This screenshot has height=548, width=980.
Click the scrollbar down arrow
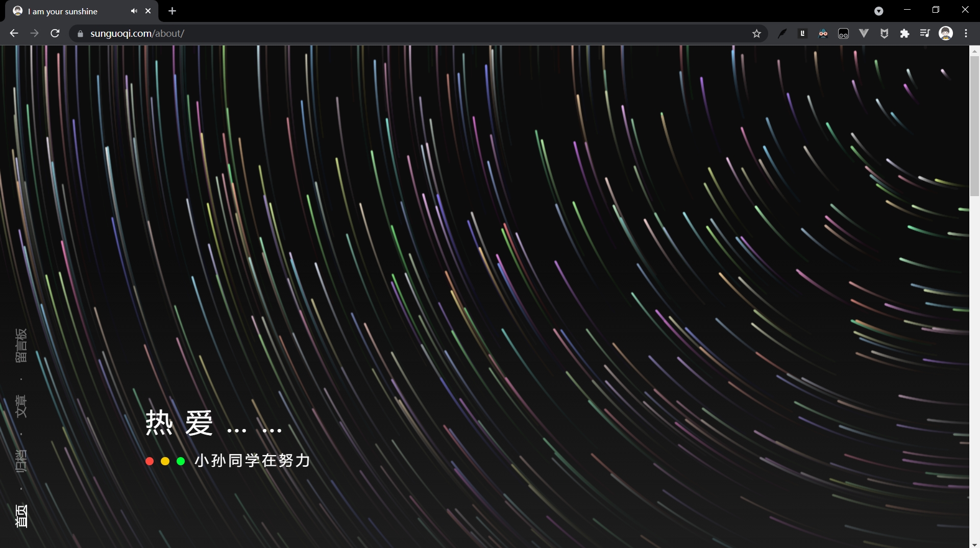point(974,544)
